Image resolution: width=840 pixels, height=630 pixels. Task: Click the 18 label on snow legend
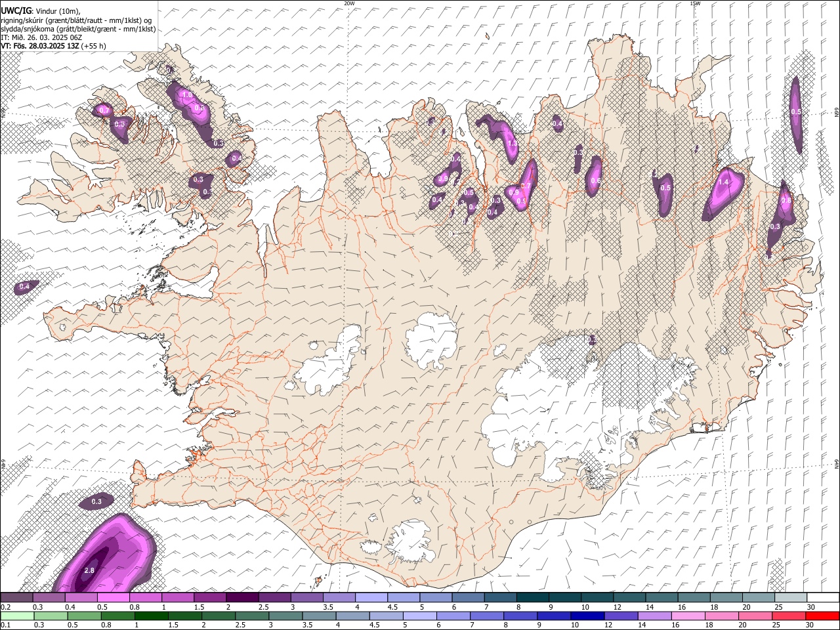click(x=713, y=607)
